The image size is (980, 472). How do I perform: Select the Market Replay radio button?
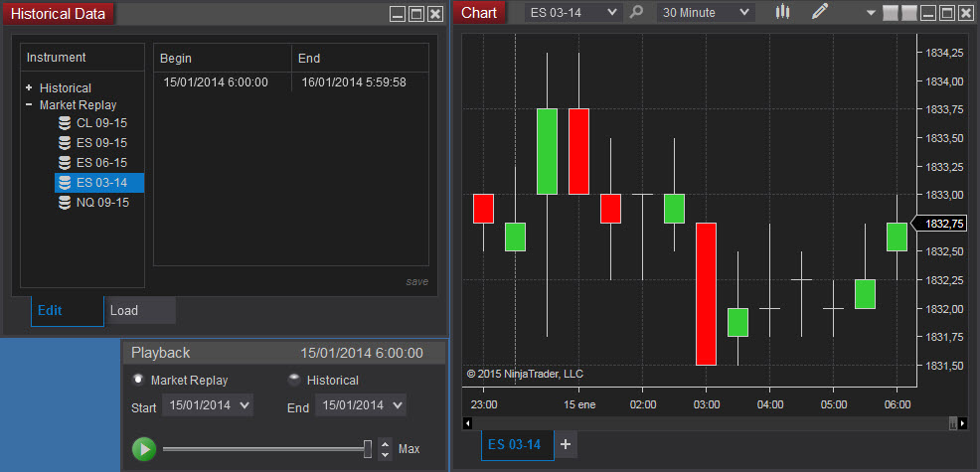click(138, 380)
